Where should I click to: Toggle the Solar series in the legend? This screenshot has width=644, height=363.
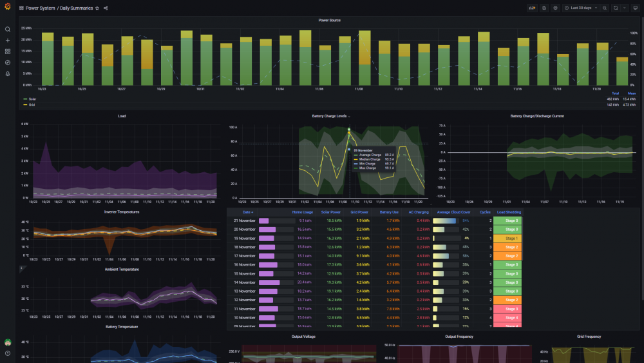click(30, 99)
